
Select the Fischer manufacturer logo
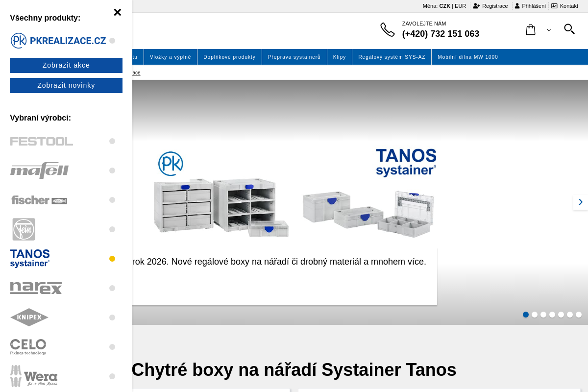point(39,200)
